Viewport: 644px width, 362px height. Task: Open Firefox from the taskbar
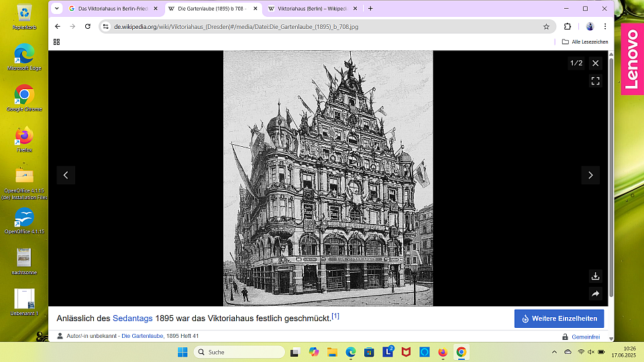(443, 352)
